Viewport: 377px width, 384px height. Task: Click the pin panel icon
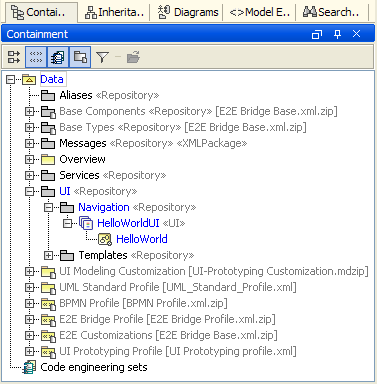point(337,34)
